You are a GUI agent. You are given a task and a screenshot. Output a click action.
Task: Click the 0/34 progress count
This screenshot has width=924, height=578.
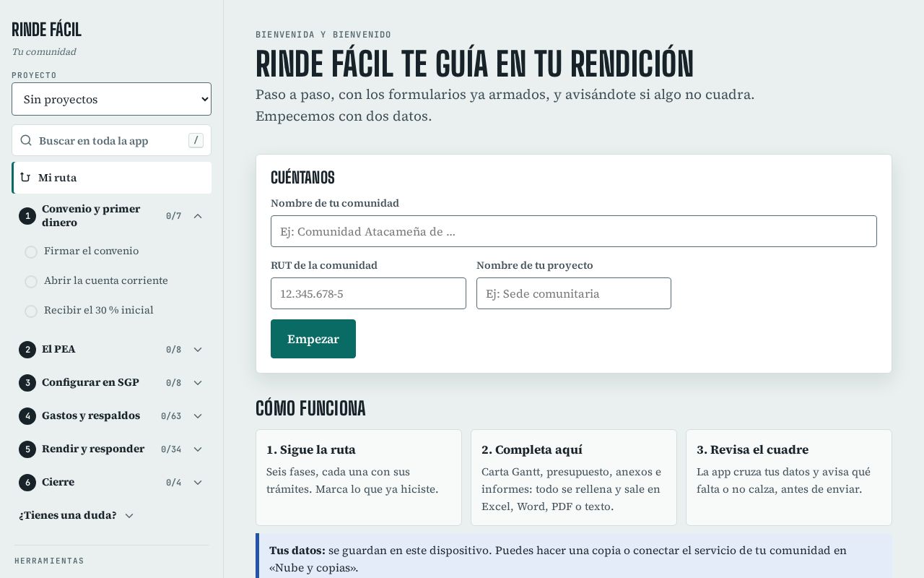click(171, 449)
